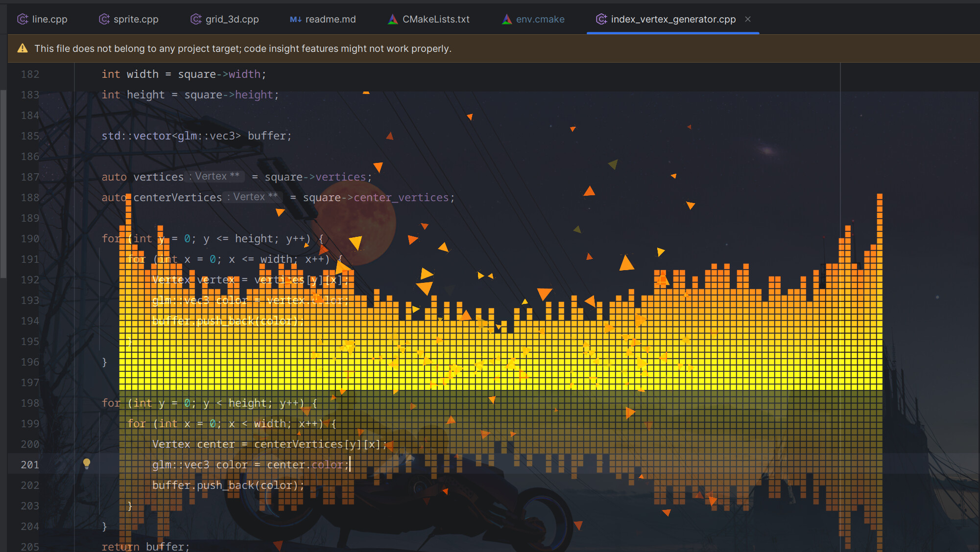The width and height of the screenshot is (980, 552).
Task: Click the CMake icon on CMakeLists.txt tab
Action: (x=392, y=19)
